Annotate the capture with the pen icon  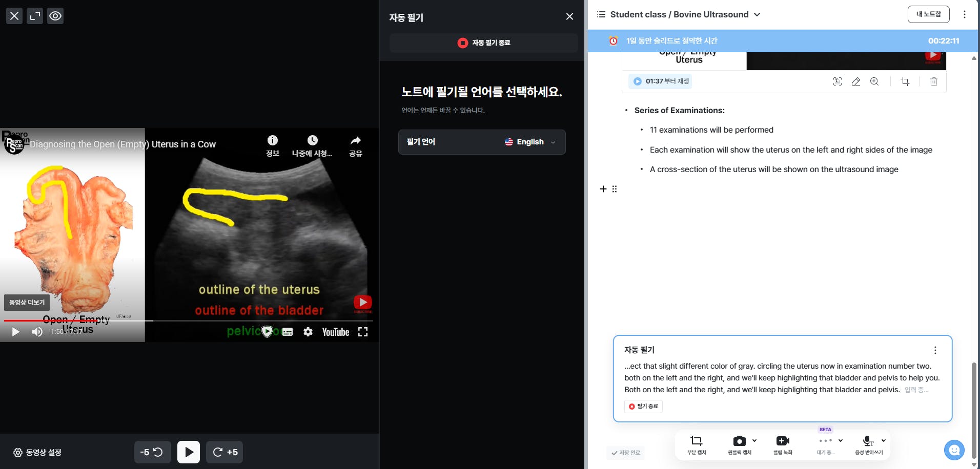(856, 81)
